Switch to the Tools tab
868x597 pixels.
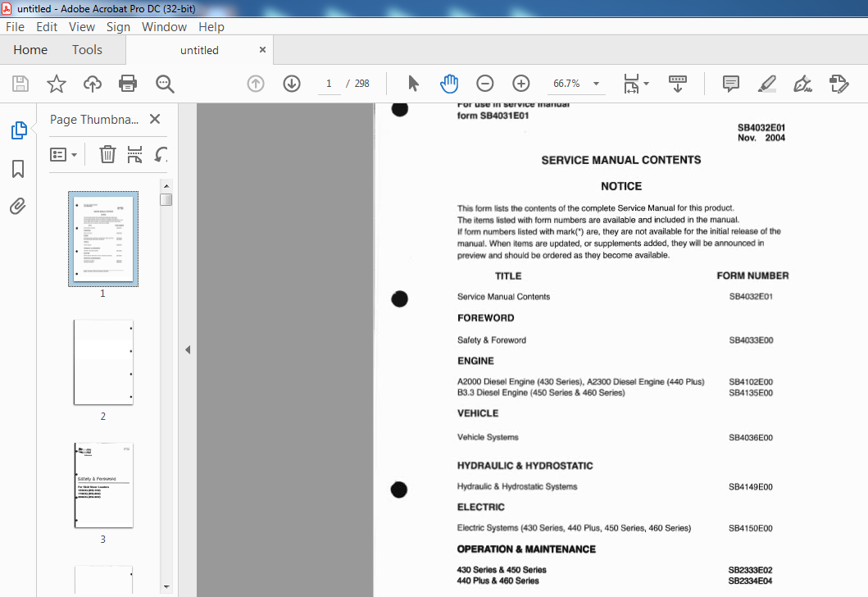coord(87,50)
